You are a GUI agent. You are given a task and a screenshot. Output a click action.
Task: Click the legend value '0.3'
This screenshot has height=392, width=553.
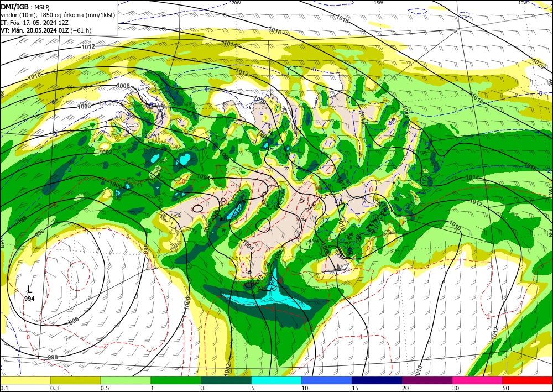click(54, 388)
